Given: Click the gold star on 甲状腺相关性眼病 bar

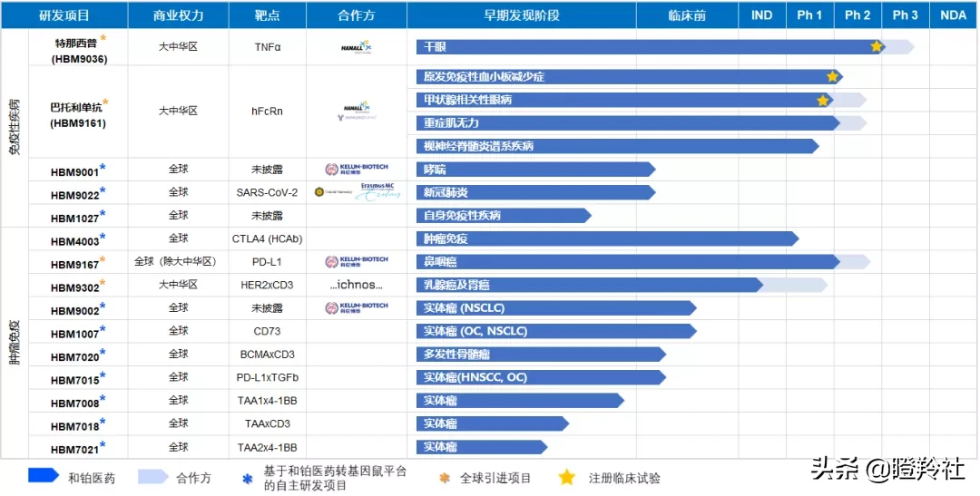Looking at the screenshot, I should click(822, 100).
